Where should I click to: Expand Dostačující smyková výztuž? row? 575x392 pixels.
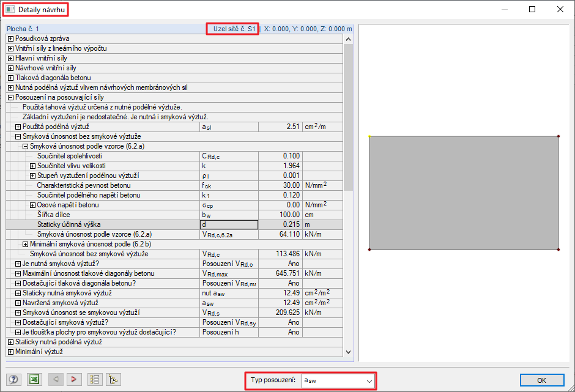coord(18,322)
